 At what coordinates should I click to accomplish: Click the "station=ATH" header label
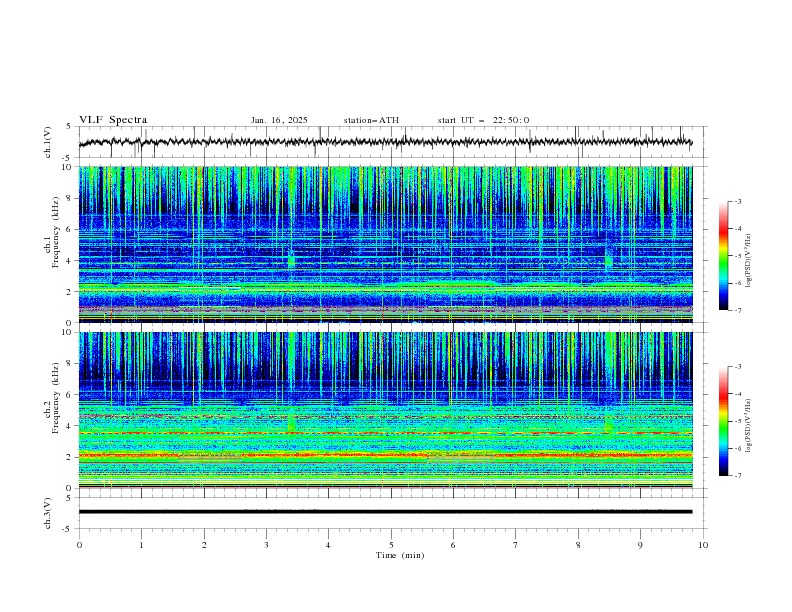tap(371, 120)
